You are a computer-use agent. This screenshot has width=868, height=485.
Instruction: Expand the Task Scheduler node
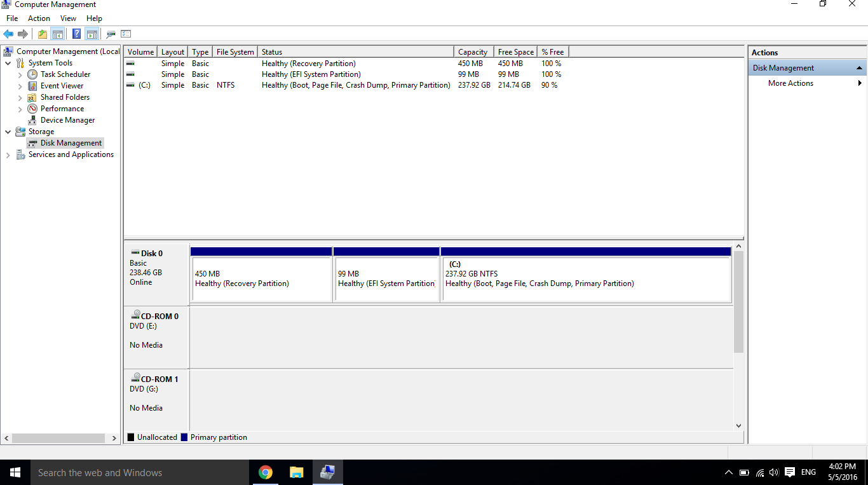pos(20,74)
